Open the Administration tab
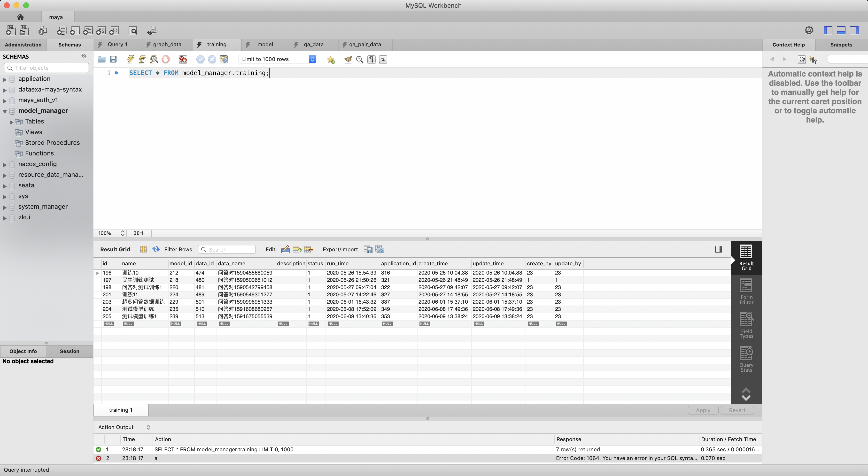The height and width of the screenshot is (476, 868). [23, 45]
